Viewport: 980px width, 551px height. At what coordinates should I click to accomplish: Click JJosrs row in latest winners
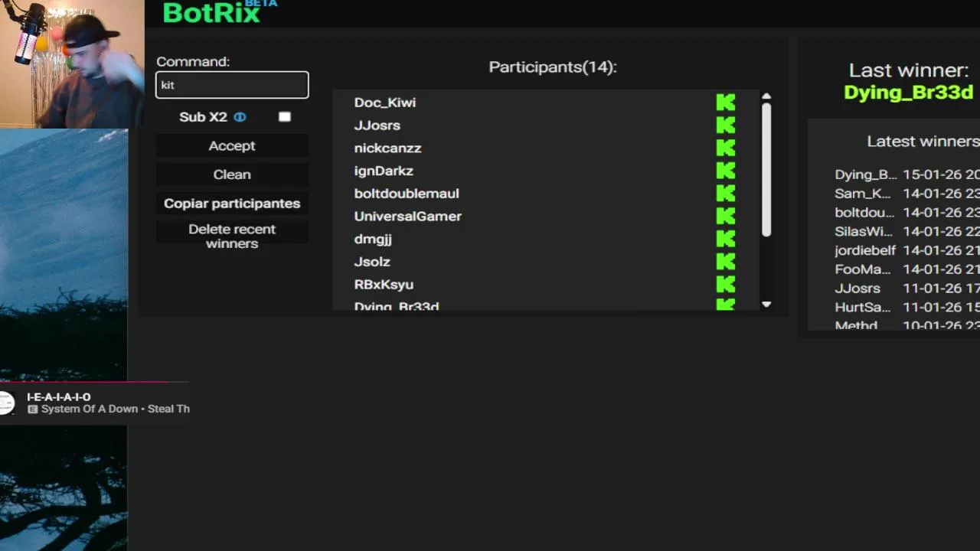(x=906, y=289)
